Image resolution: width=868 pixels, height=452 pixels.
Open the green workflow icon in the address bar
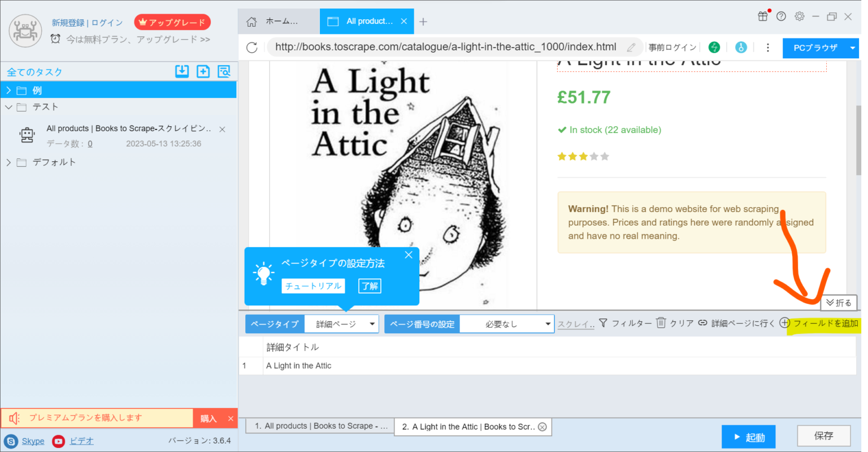tap(714, 48)
